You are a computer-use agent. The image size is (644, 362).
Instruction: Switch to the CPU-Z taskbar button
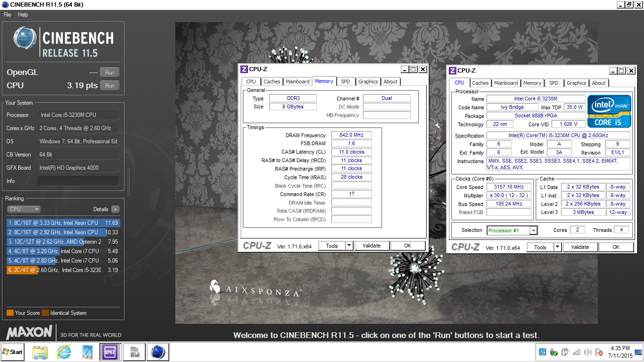coord(110,352)
